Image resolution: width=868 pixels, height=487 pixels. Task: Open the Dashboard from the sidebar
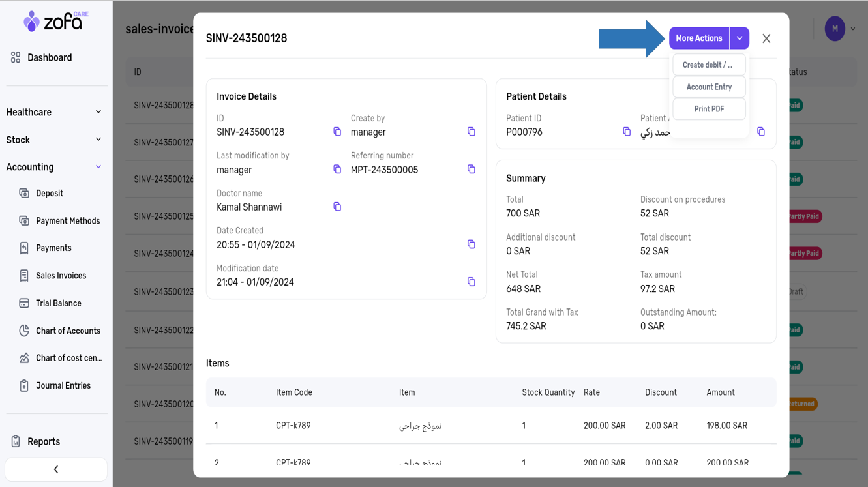[x=50, y=58]
